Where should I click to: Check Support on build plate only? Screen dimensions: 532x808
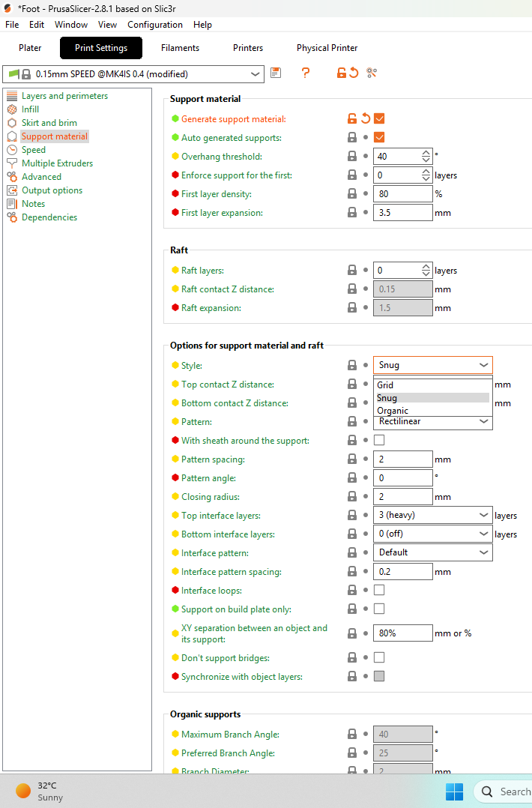(379, 609)
